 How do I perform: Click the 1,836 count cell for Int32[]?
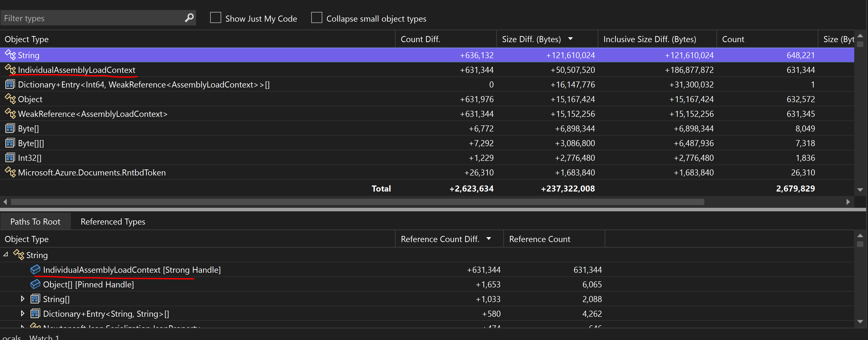pos(805,158)
